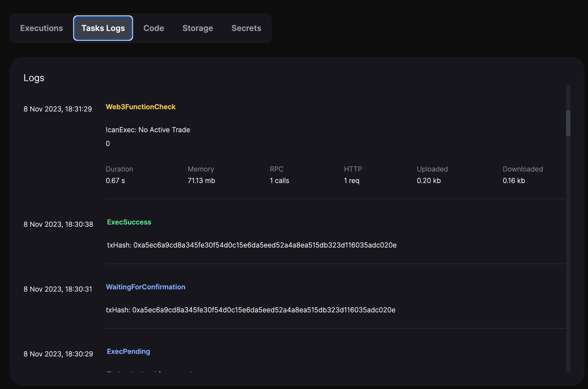Click the ExecPending log title
Viewport: 588px width, 389px height.
(x=128, y=351)
